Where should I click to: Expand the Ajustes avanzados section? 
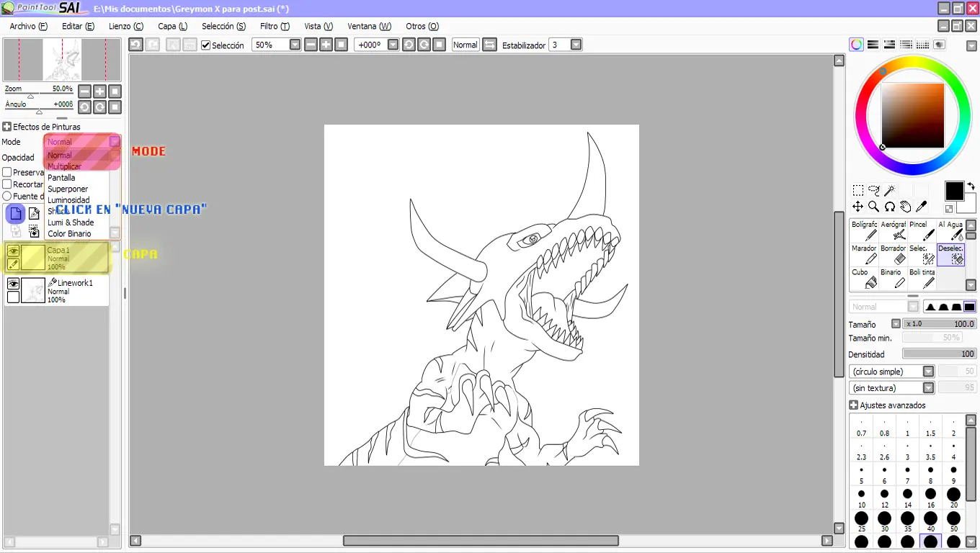[x=854, y=405]
